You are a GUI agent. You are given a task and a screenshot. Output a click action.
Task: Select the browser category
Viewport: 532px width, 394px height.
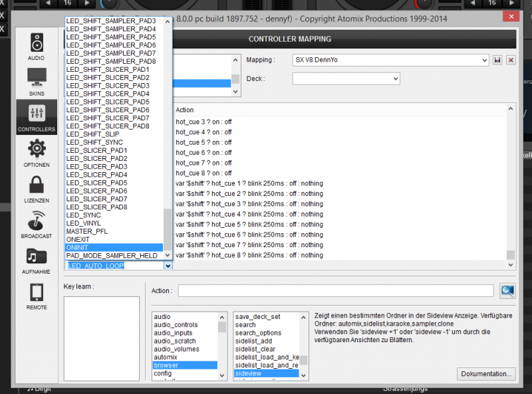(186, 365)
